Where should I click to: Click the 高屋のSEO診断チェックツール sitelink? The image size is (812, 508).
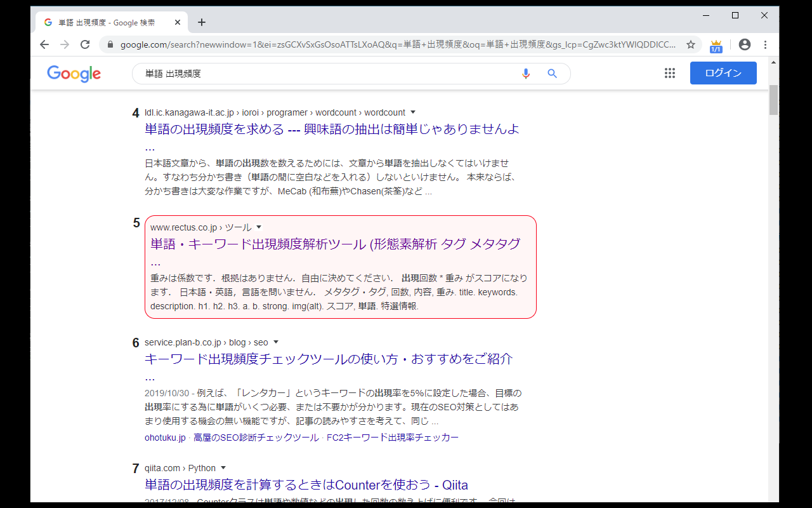point(256,438)
